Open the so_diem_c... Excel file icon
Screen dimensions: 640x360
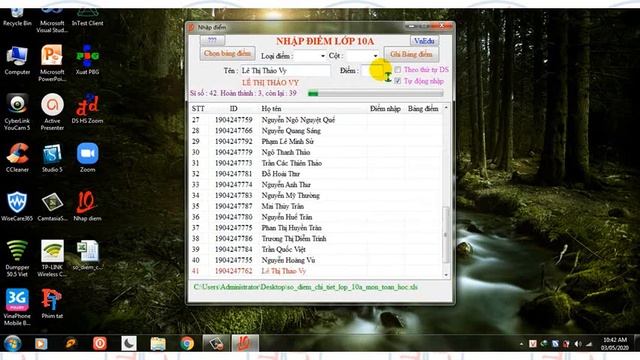pos(87,256)
